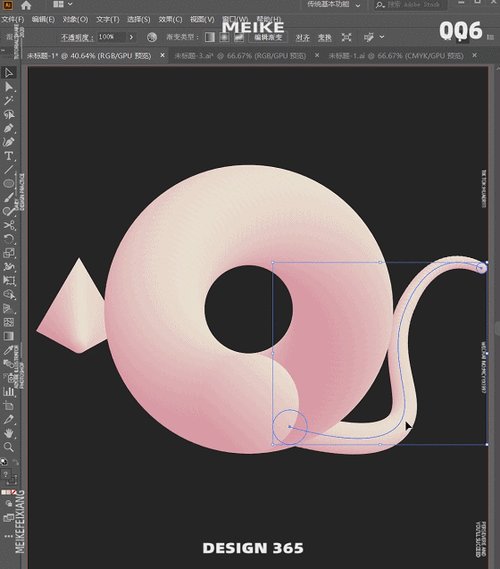Activate the Type tool
This screenshot has height=569, width=500.
coord(8,156)
